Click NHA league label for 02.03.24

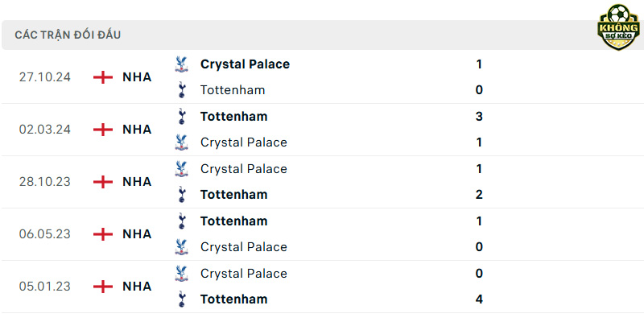tap(137, 130)
